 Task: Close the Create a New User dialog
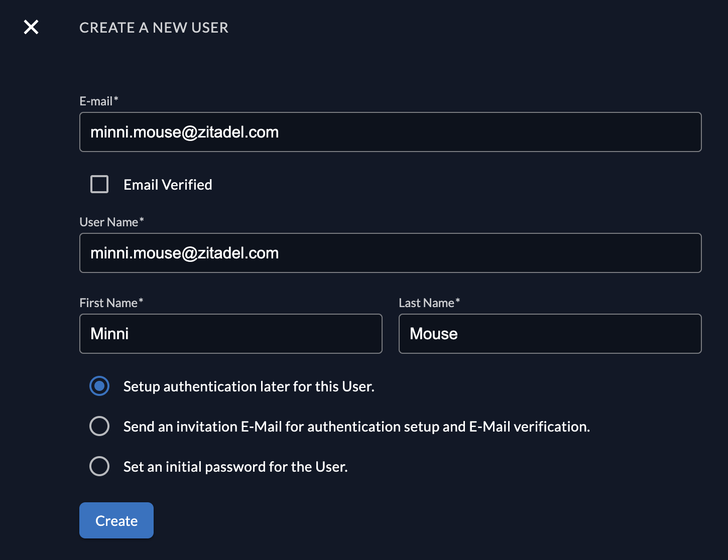pos(31,27)
